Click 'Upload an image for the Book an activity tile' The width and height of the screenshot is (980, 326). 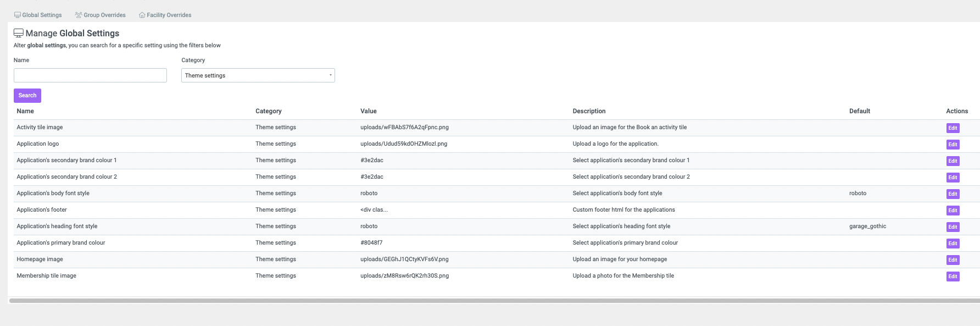point(630,128)
